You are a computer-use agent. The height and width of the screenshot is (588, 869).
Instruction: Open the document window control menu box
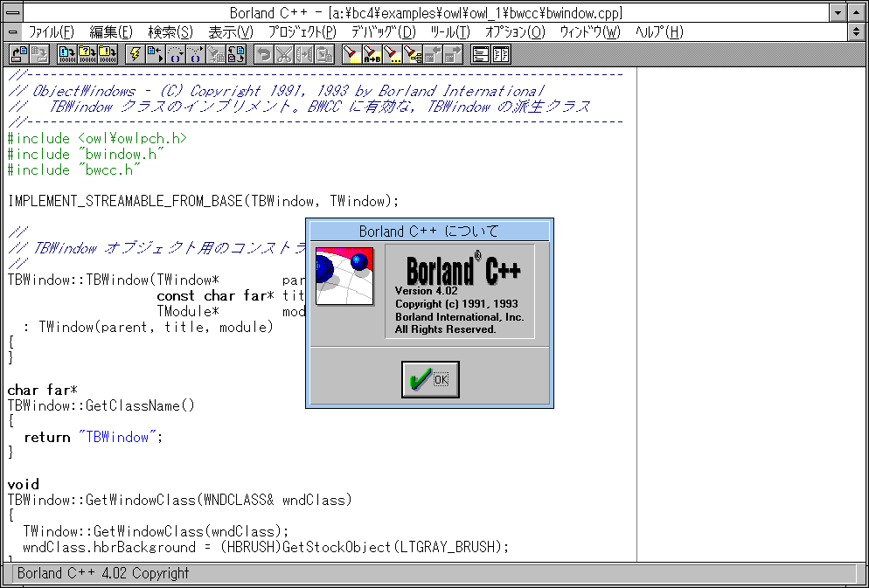[13, 32]
